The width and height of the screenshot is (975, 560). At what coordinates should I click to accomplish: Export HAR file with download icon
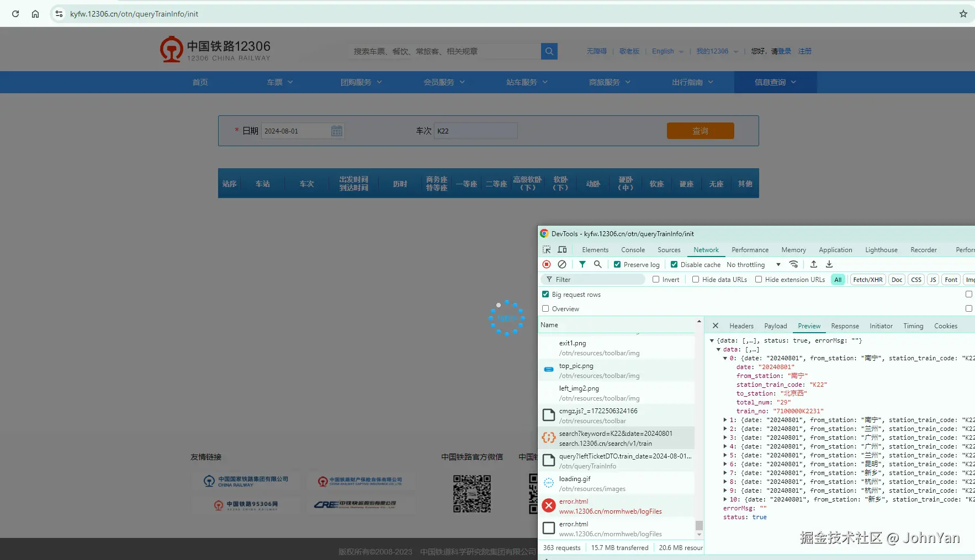(829, 264)
